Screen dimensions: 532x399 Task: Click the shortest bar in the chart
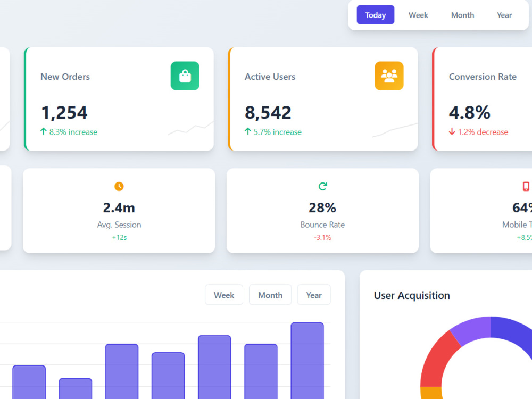tap(76, 388)
